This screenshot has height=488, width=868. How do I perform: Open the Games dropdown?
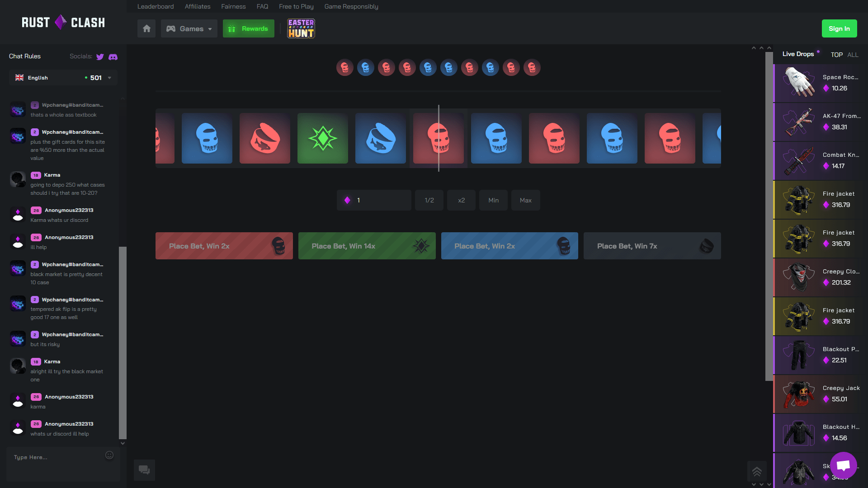click(x=189, y=28)
